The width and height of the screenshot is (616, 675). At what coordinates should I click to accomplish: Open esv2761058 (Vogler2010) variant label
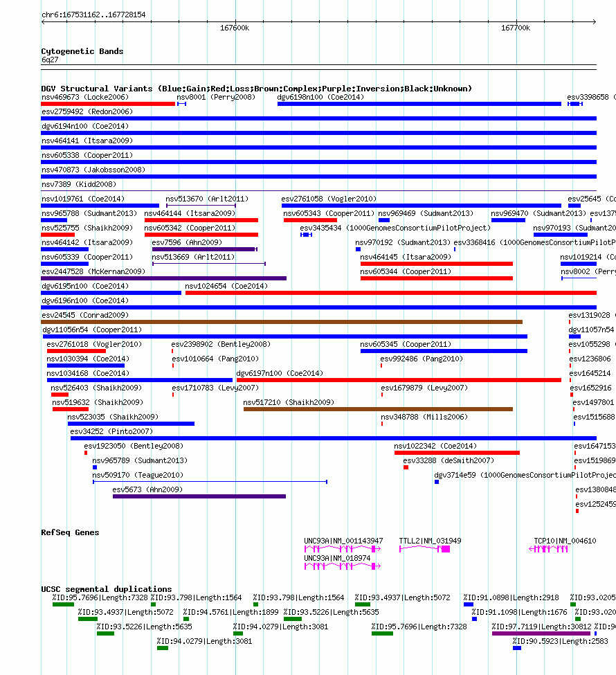pos(329,199)
